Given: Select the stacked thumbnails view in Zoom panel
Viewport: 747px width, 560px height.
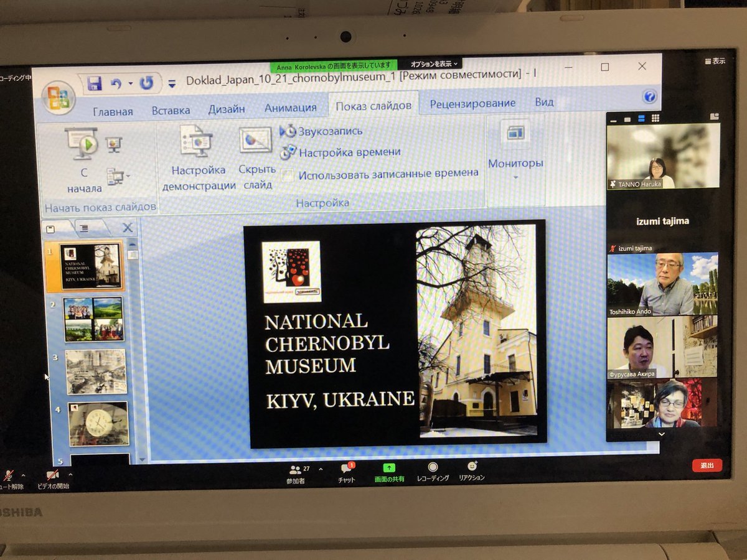Looking at the screenshot, I should point(641,118).
